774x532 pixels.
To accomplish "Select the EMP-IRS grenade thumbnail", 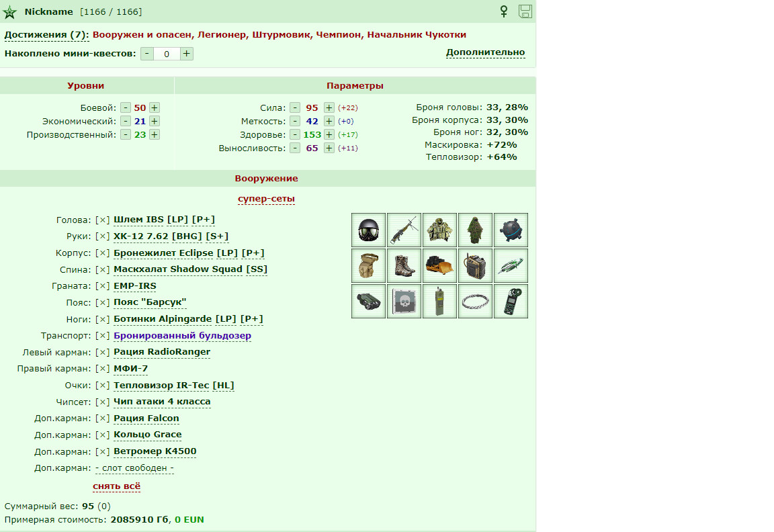I will 511,230.
